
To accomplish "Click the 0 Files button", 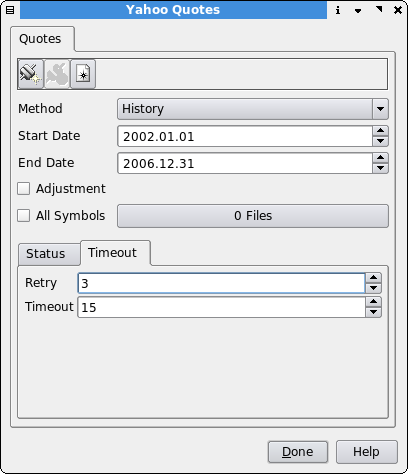I will click(253, 216).
